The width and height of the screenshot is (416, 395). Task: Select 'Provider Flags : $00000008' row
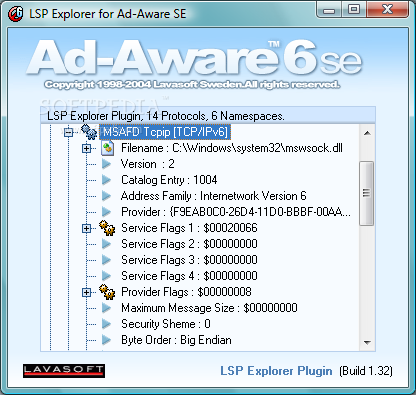186,292
